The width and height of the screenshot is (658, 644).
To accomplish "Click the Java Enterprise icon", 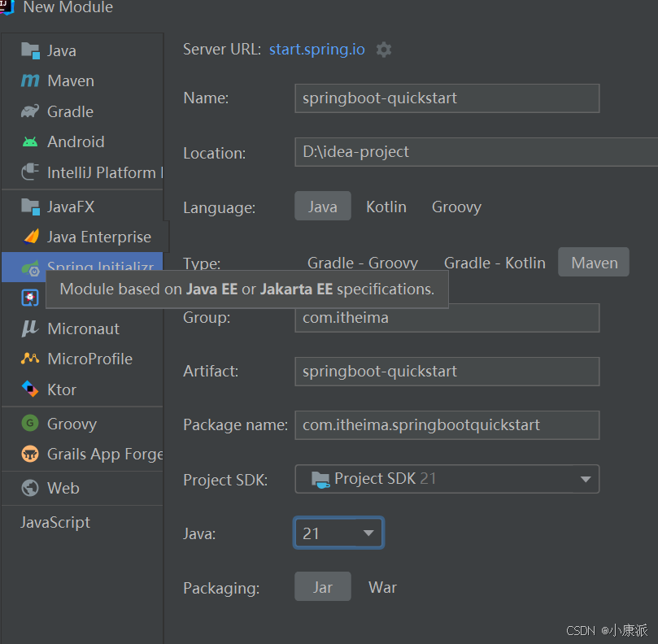I will tap(31, 237).
